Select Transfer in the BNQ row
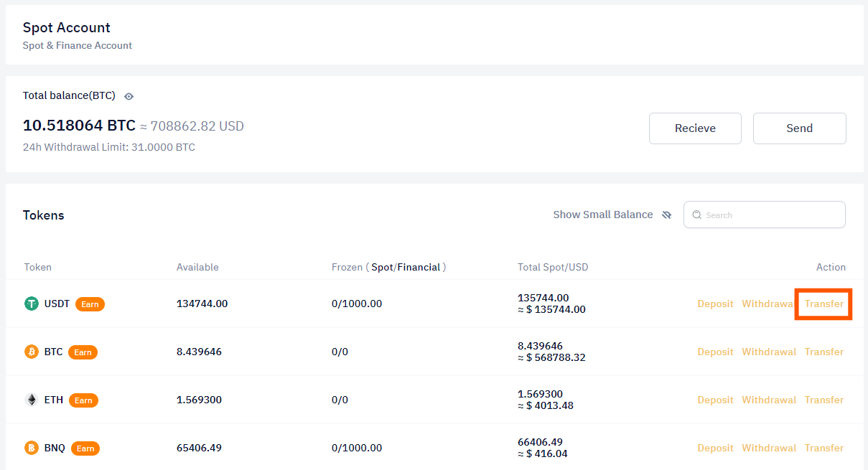 point(823,448)
